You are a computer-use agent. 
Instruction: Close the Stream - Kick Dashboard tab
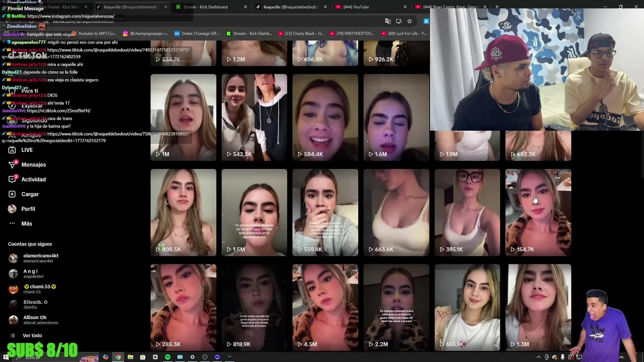click(245, 7)
